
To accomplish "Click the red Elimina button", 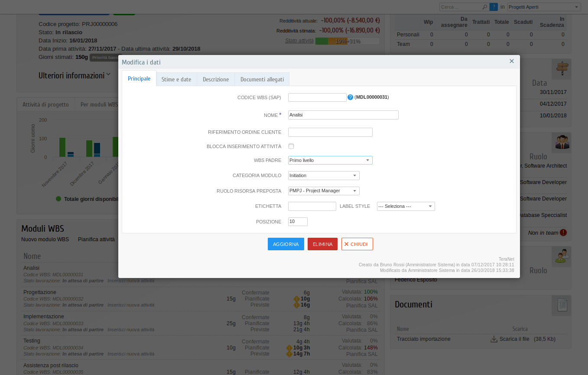I will tap(322, 244).
